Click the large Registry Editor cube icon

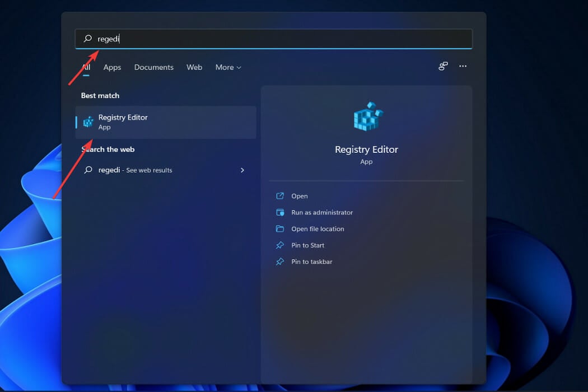(x=368, y=116)
